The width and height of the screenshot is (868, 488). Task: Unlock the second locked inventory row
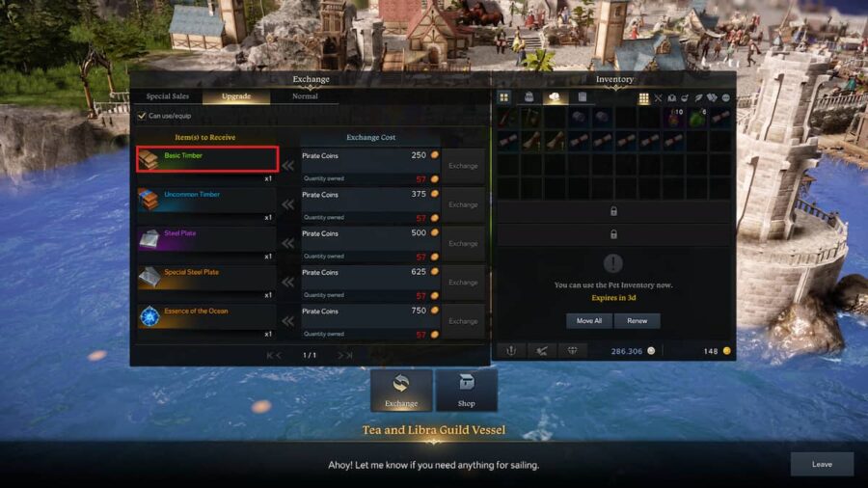pyautogui.click(x=613, y=234)
